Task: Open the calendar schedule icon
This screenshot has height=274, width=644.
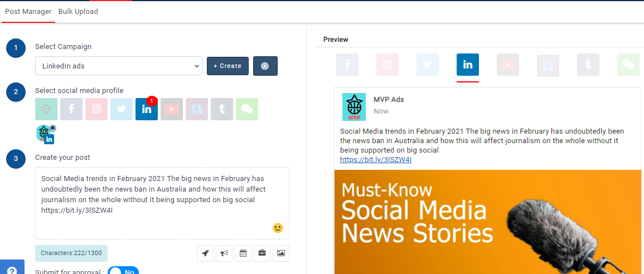Action: pos(243,253)
